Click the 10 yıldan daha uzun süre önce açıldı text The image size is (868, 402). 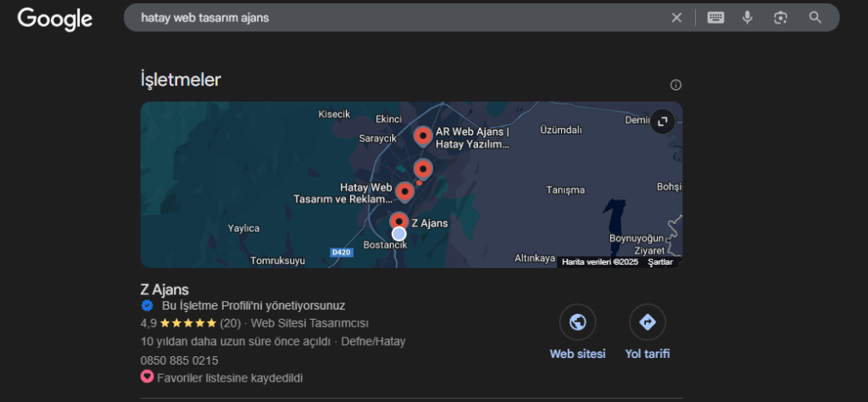point(236,342)
